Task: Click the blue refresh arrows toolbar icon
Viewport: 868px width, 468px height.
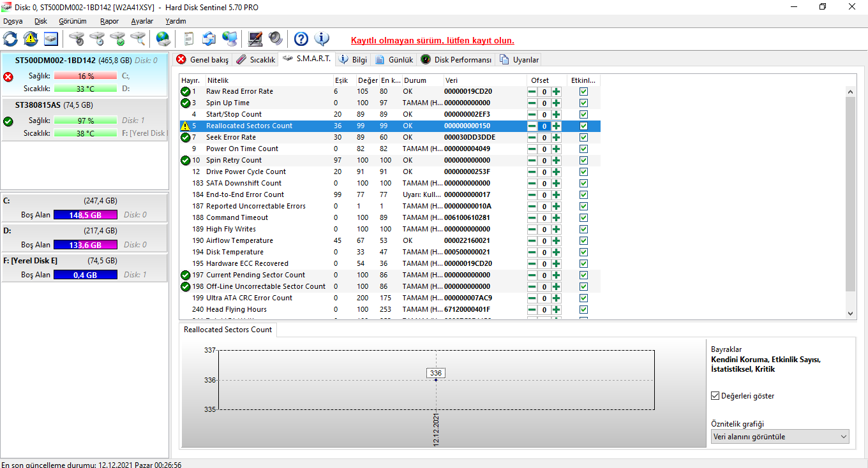Action: pos(11,39)
